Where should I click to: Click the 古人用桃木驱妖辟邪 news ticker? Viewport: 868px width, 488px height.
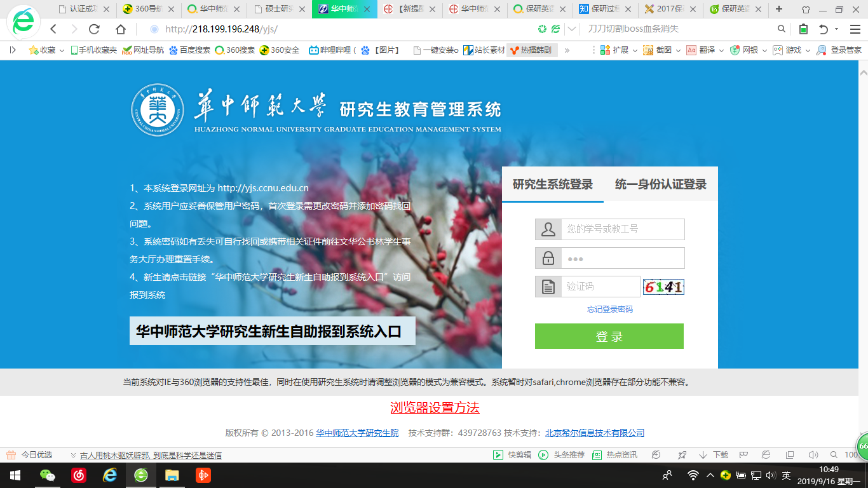(151, 455)
